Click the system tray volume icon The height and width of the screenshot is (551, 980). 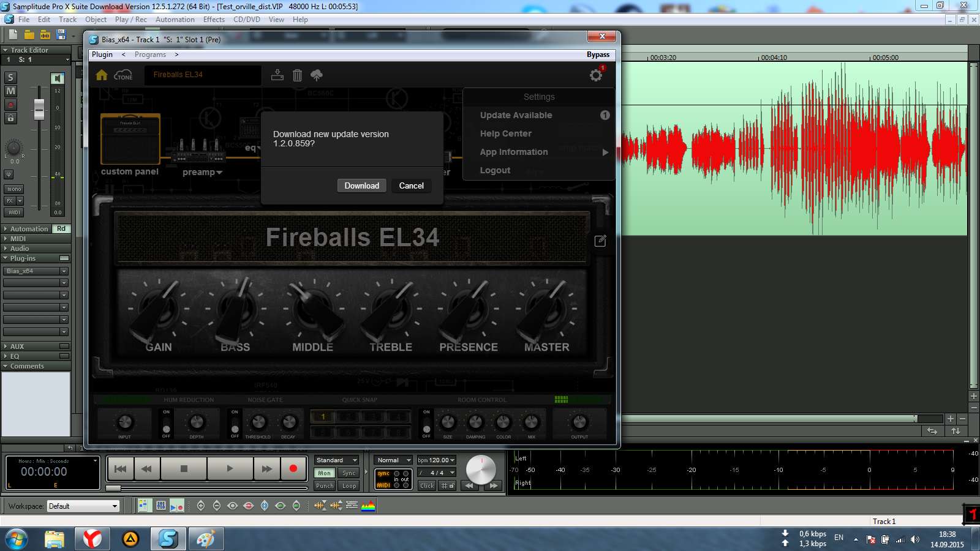[x=915, y=539]
